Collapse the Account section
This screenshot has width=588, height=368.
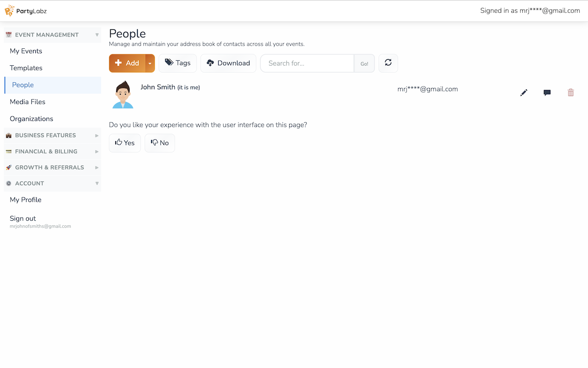click(52, 183)
